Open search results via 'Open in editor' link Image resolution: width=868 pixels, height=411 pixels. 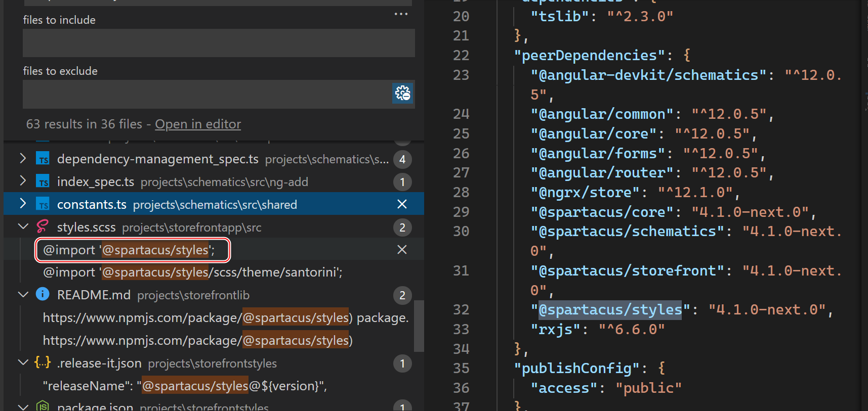(x=198, y=124)
